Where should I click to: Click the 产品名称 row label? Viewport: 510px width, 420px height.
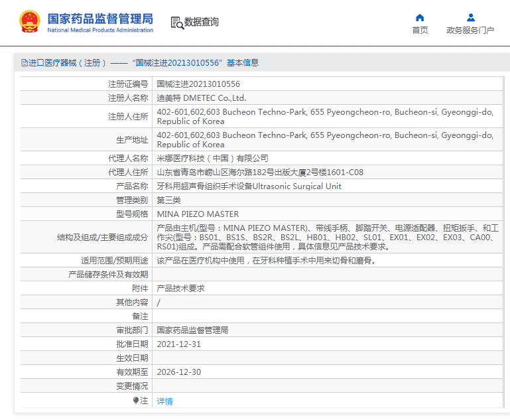132,186
